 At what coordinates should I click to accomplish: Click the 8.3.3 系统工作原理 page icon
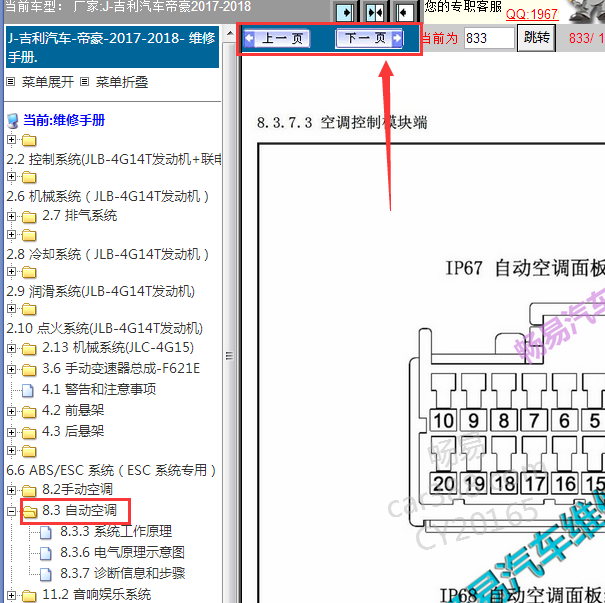(46, 532)
